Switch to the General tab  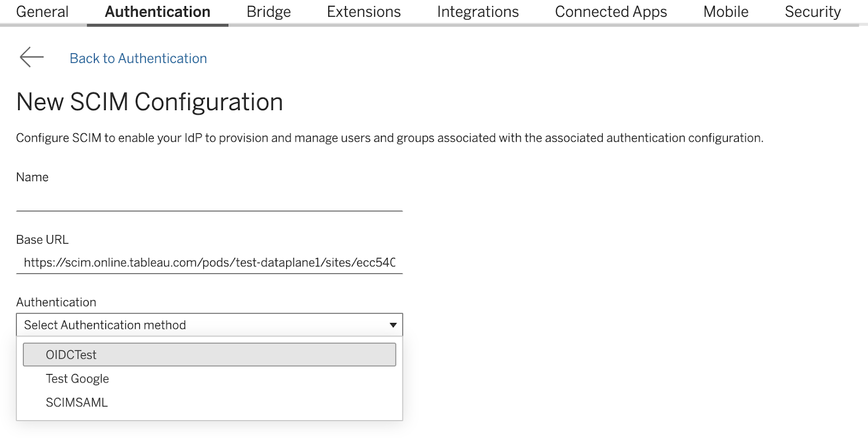pos(42,12)
